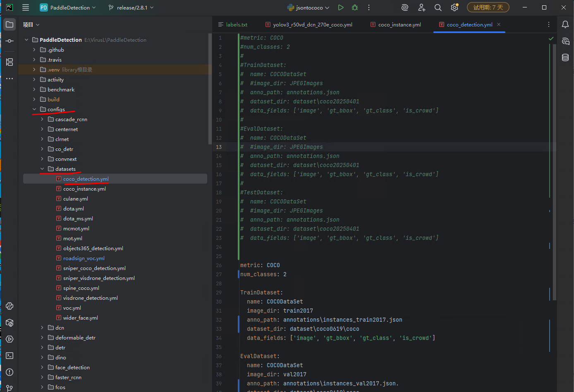574x392 pixels.
Task: Open jsontococo run configuration dropdown
Action: pyautogui.click(x=309, y=7)
